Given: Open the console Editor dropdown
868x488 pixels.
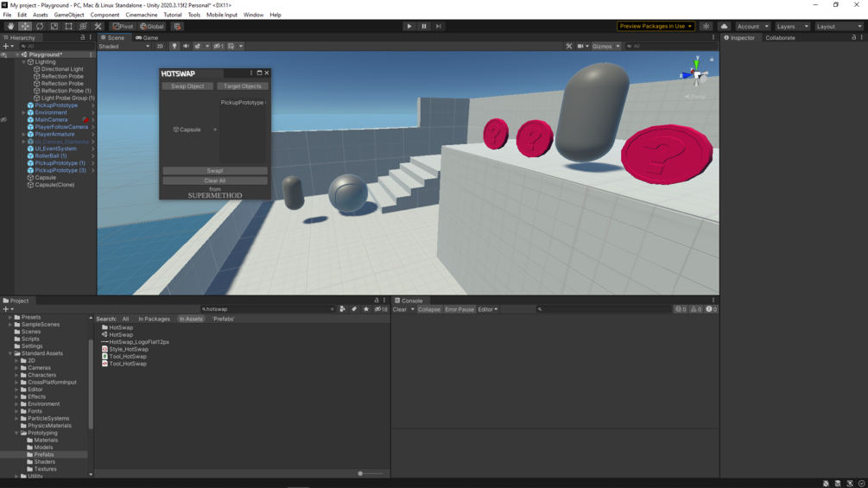Looking at the screenshot, I should (x=488, y=309).
